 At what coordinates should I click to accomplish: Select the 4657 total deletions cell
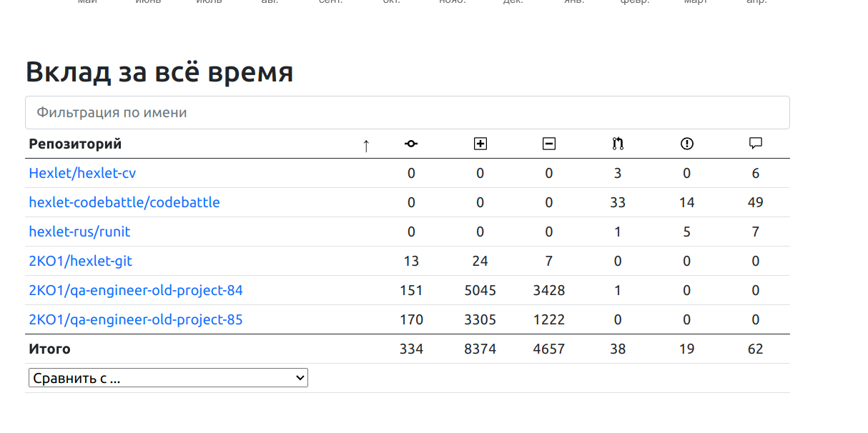coord(549,349)
